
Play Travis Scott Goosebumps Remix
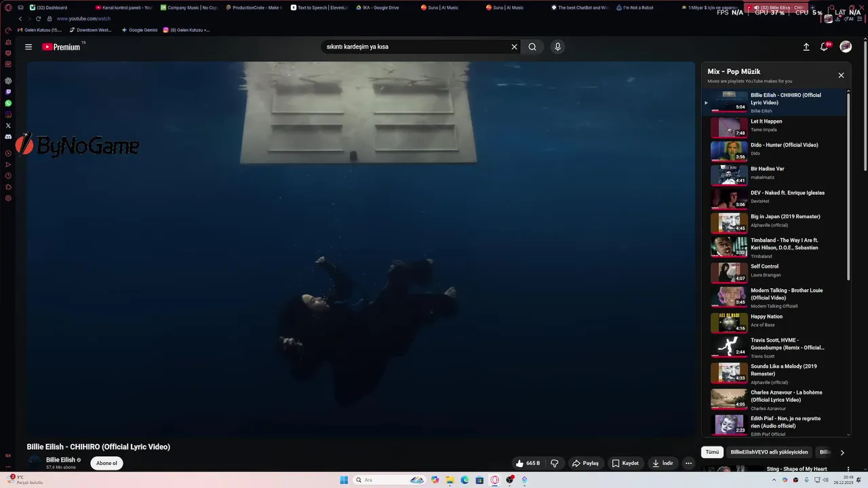pyautogui.click(x=774, y=347)
